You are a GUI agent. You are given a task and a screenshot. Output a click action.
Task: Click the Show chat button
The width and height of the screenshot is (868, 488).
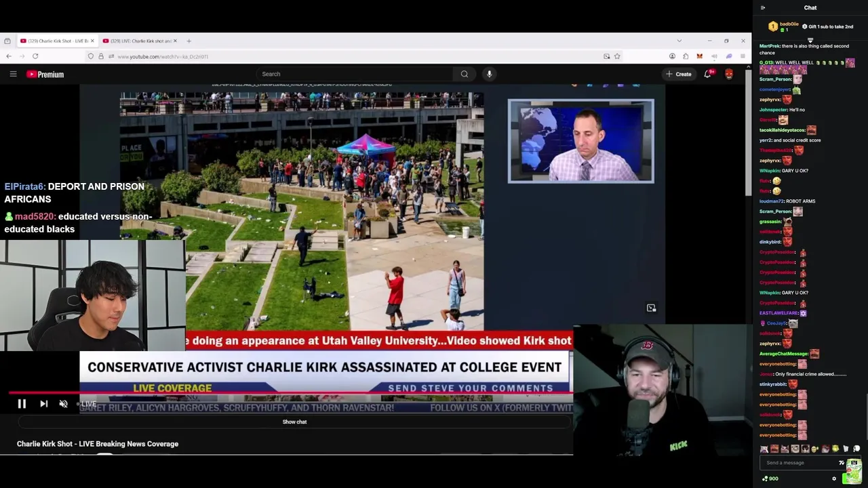tap(294, 422)
